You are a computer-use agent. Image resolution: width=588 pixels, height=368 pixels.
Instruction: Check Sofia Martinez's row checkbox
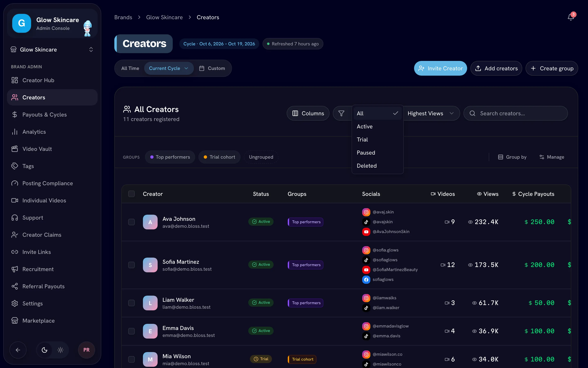(x=131, y=265)
